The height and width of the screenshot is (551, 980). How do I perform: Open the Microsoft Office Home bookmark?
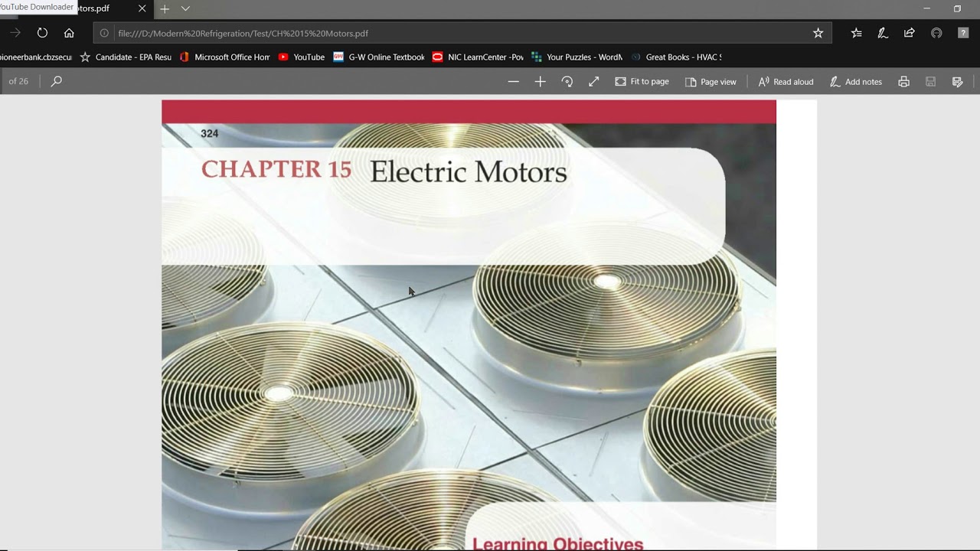coord(224,57)
